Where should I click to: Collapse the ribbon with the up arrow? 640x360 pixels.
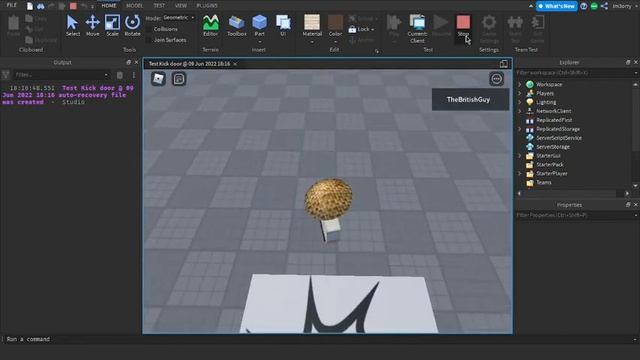click(531, 6)
